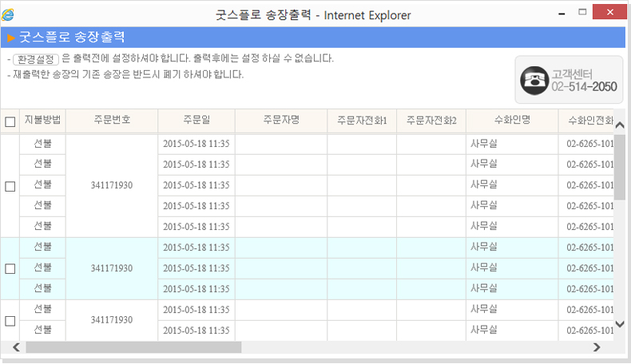The width and height of the screenshot is (631, 364).
Task: Click the vertical scrollbar up arrow
Action: point(620,125)
